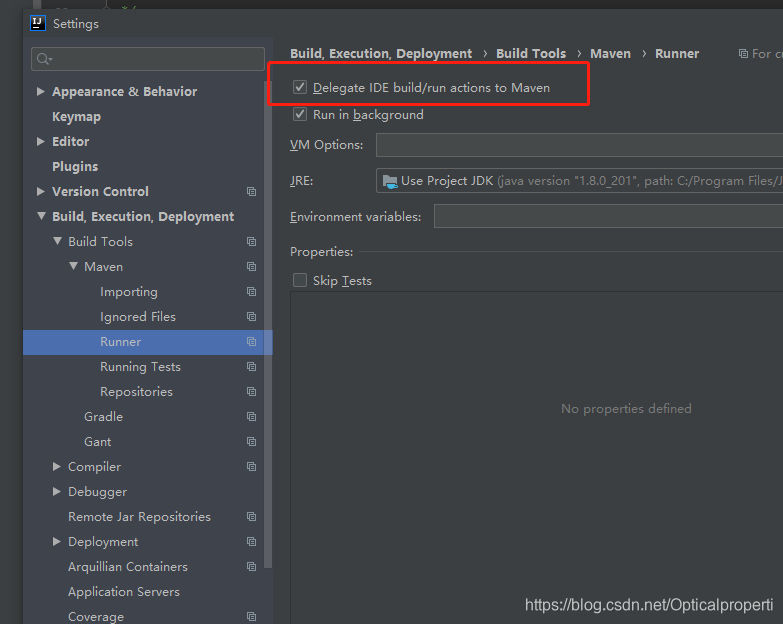
Task: Click the project-level icon beside Compiler
Action: tap(252, 466)
